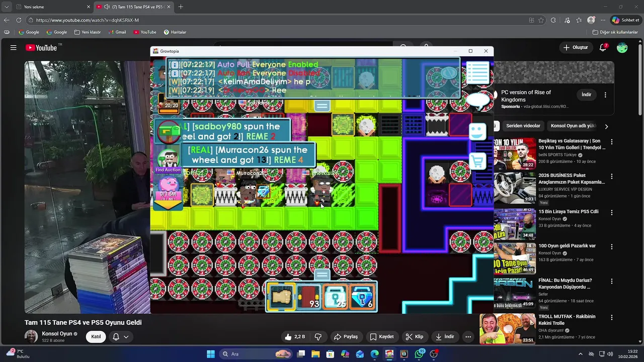Open the Growtopia smiley emote button
The image size is (644, 362).
[x=477, y=132]
